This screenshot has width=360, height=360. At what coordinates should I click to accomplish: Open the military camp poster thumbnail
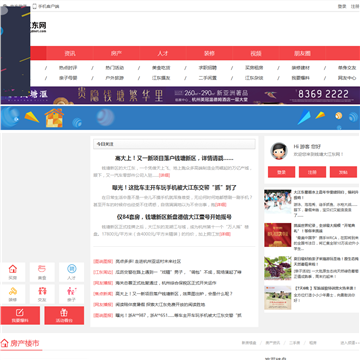coord(278,298)
